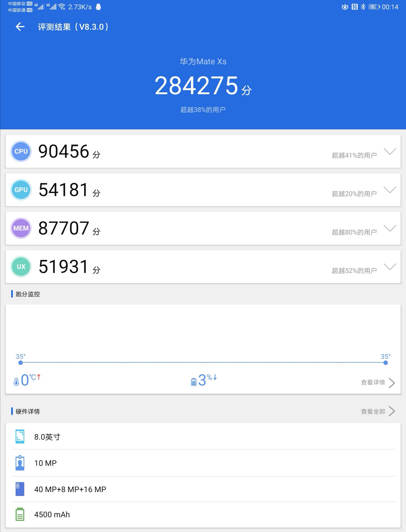Screen dimensions: 406x532
Task: Select the left 35° temperature point
Action: coord(20,363)
